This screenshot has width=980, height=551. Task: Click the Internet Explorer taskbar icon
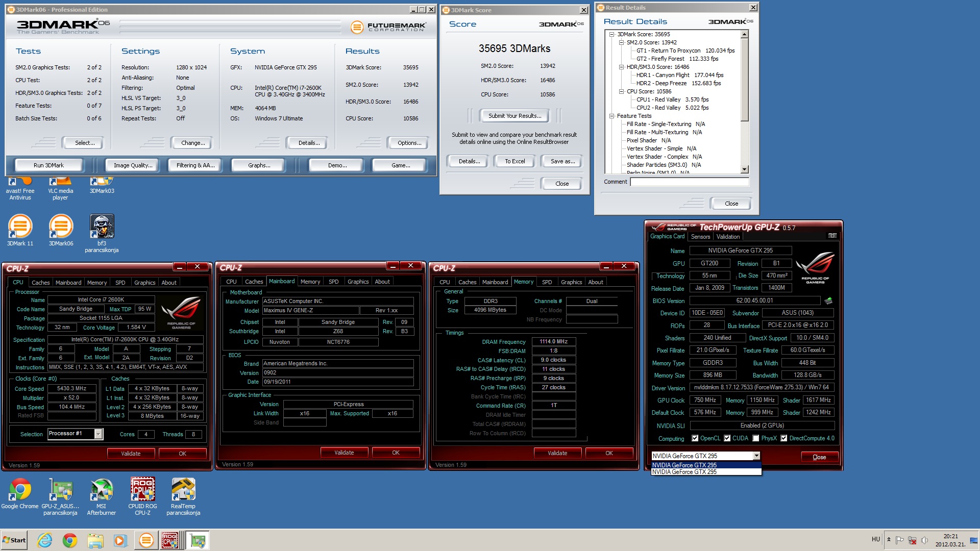point(45,540)
